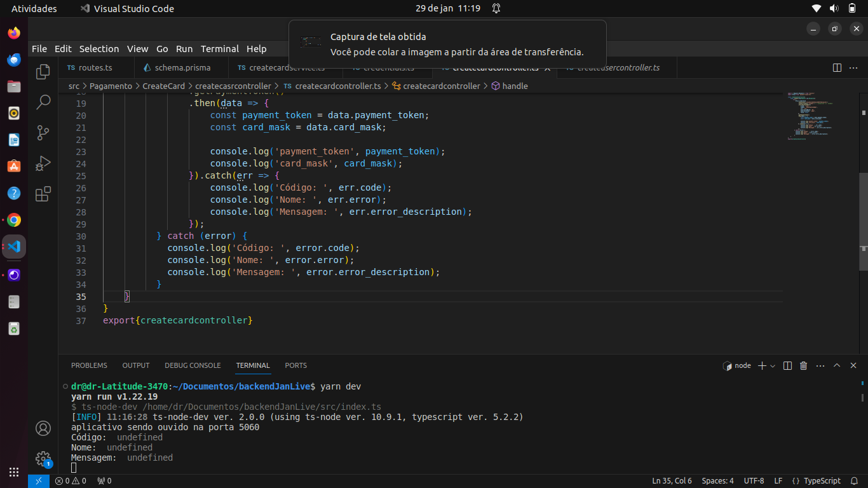Switch to the PORTS panel tab
Image resolution: width=868 pixels, height=488 pixels.
coord(295,365)
